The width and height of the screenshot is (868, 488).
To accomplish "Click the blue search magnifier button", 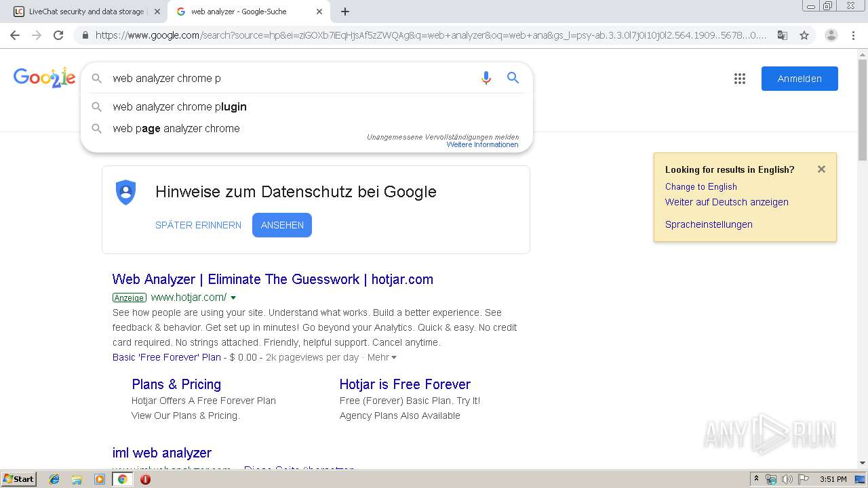I will [513, 78].
